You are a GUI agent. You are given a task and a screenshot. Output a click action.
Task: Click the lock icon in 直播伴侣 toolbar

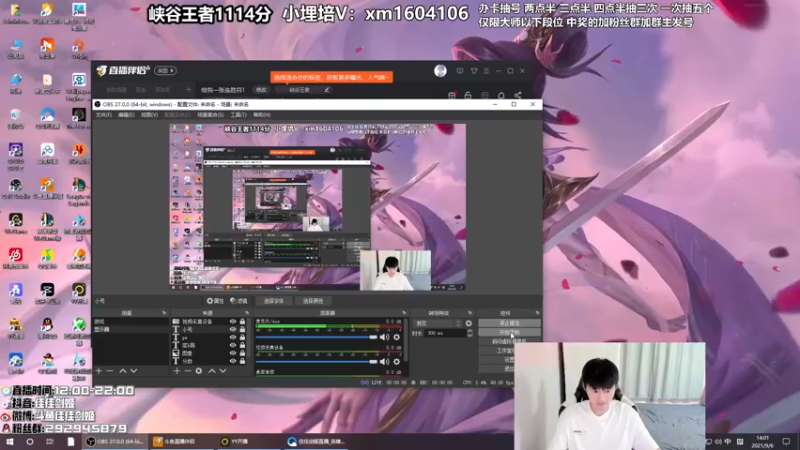tap(468, 95)
